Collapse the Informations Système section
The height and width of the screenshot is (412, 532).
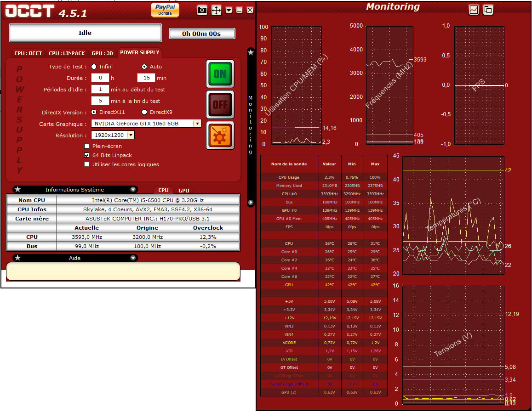133,189
